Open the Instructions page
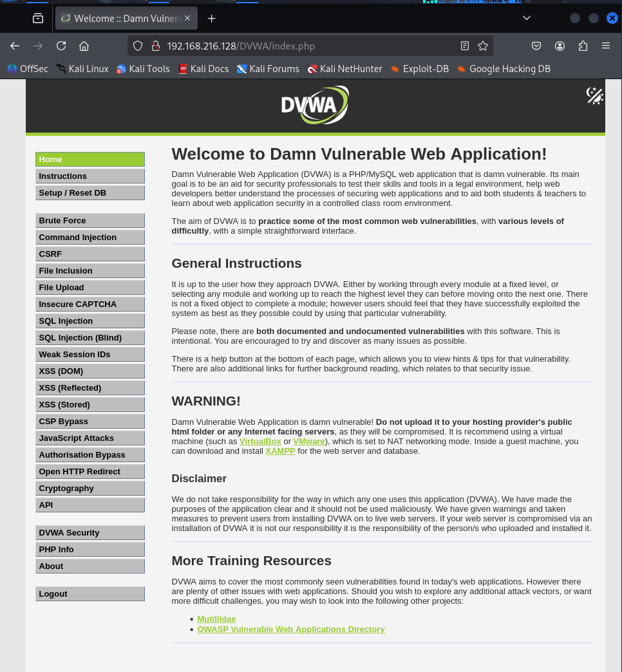 click(x=90, y=176)
